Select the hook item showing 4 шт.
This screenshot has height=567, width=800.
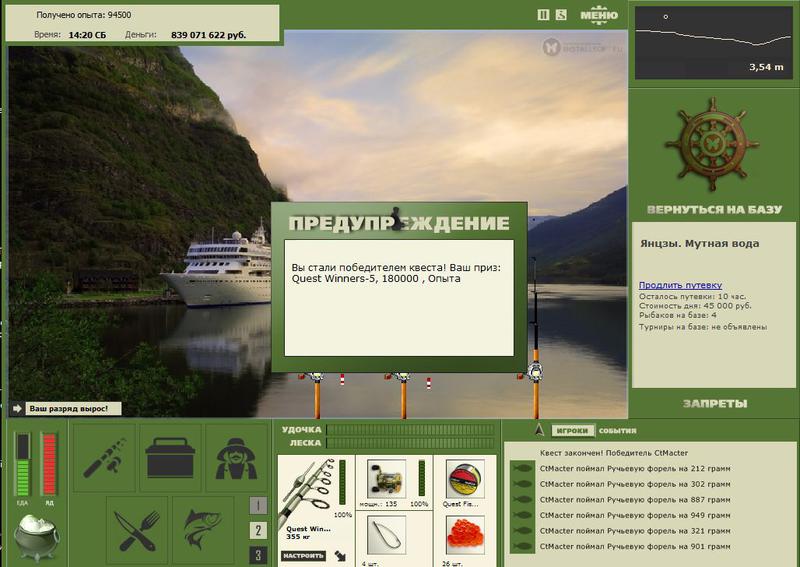point(386,534)
